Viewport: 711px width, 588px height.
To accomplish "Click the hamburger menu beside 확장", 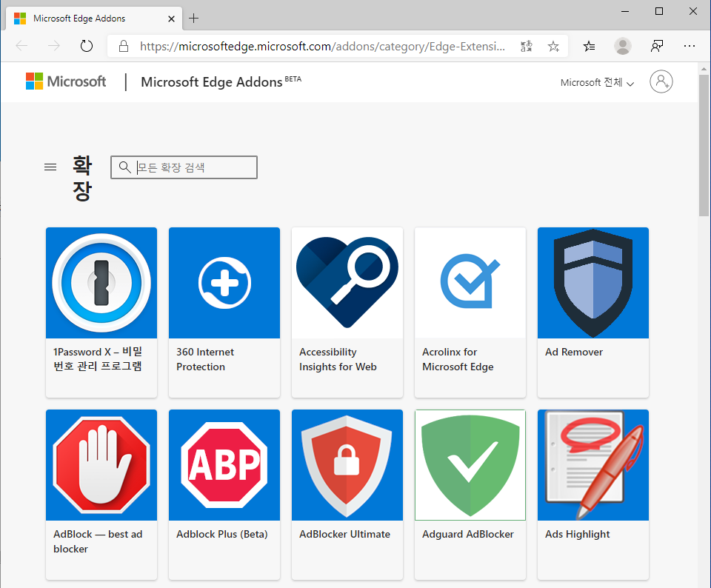I will click(50, 167).
